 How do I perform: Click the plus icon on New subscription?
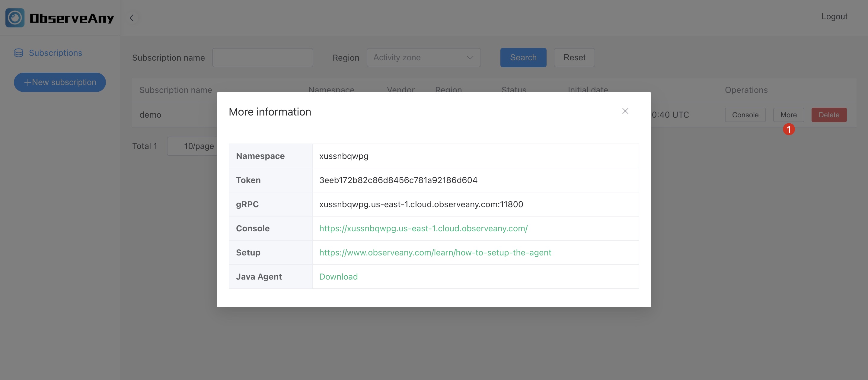(x=28, y=82)
